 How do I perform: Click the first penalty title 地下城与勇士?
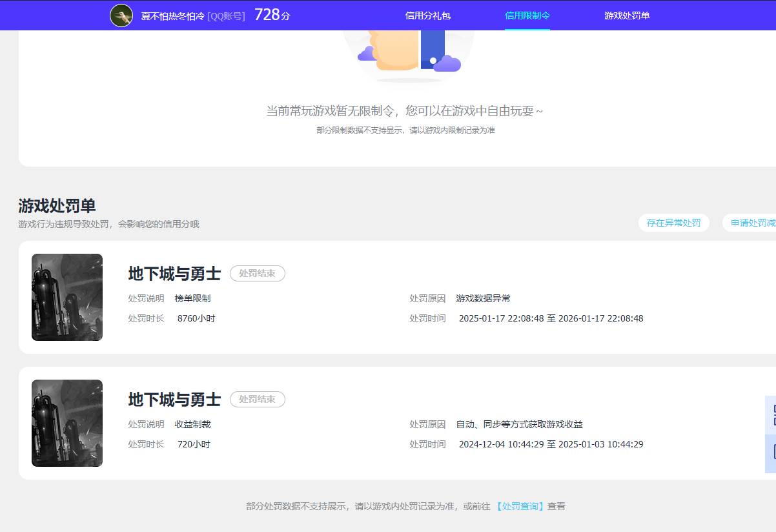click(174, 274)
